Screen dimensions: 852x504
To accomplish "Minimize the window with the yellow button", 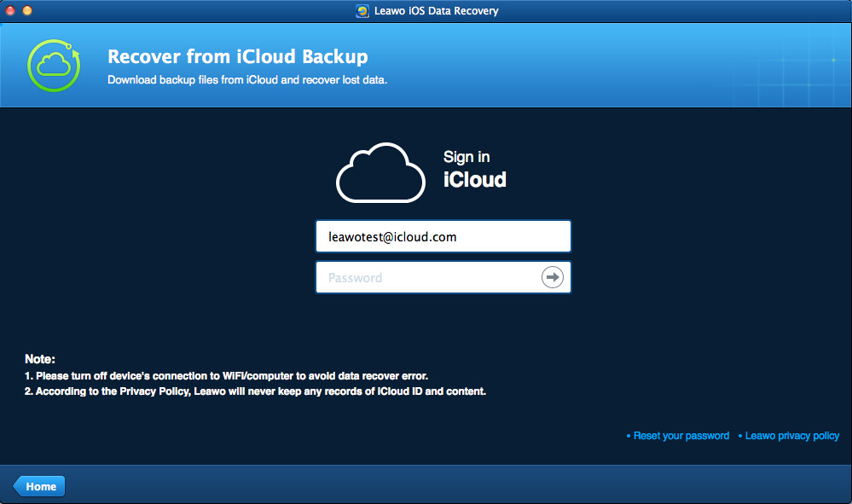I will tap(27, 11).
